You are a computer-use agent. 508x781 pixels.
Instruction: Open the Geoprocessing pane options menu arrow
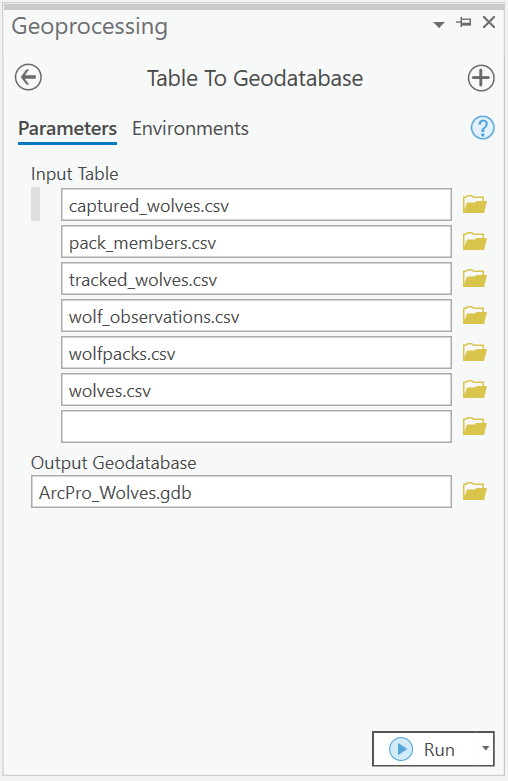(439, 24)
